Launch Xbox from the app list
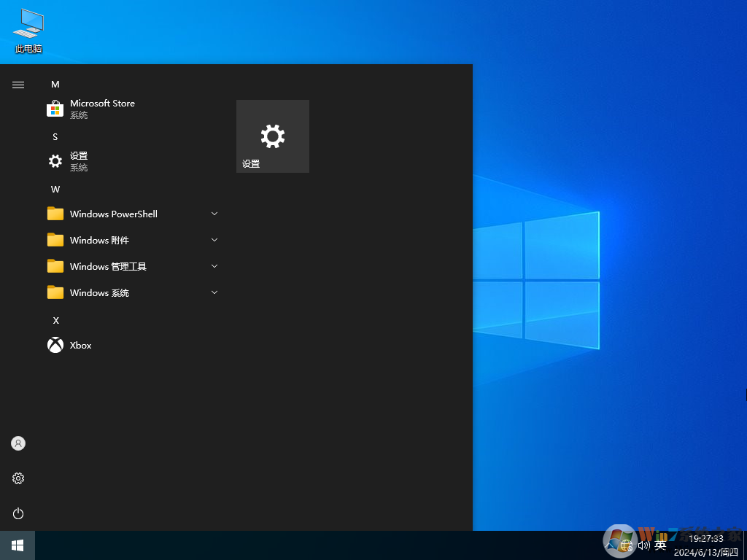747x560 pixels. 80,345
